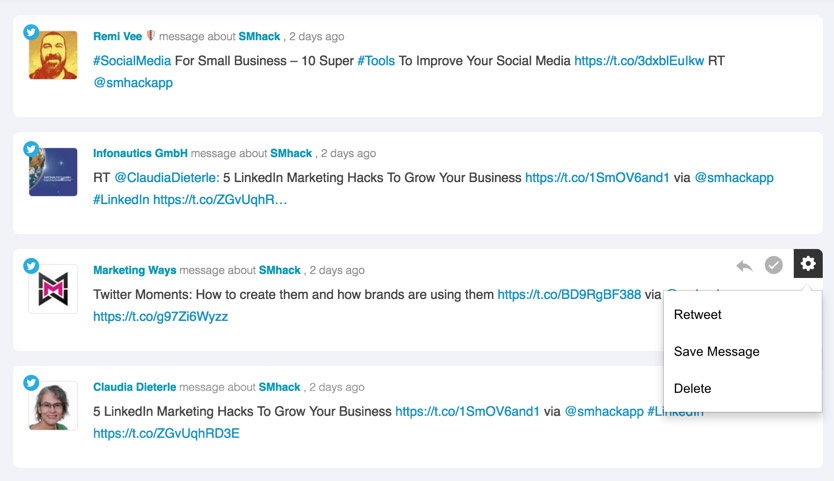The width and height of the screenshot is (834, 481).
Task: Open the gear settings menu icon
Action: click(x=808, y=263)
